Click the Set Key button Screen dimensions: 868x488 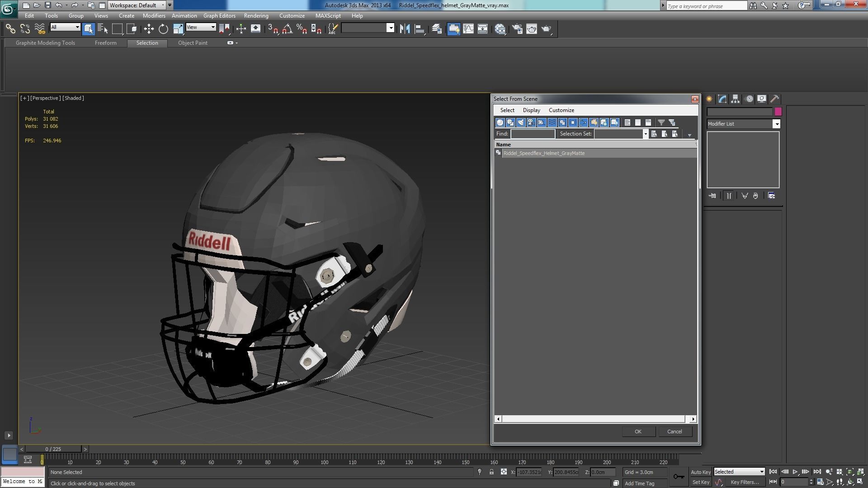click(x=700, y=482)
